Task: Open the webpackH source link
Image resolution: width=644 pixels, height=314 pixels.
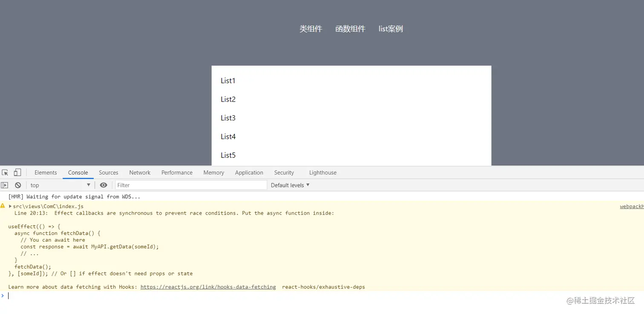Action: click(x=632, y=206)
